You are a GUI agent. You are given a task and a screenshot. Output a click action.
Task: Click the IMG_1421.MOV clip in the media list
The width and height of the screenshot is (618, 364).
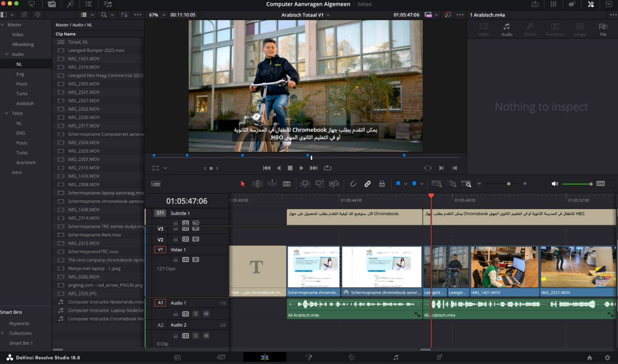(x=84, y=59)
